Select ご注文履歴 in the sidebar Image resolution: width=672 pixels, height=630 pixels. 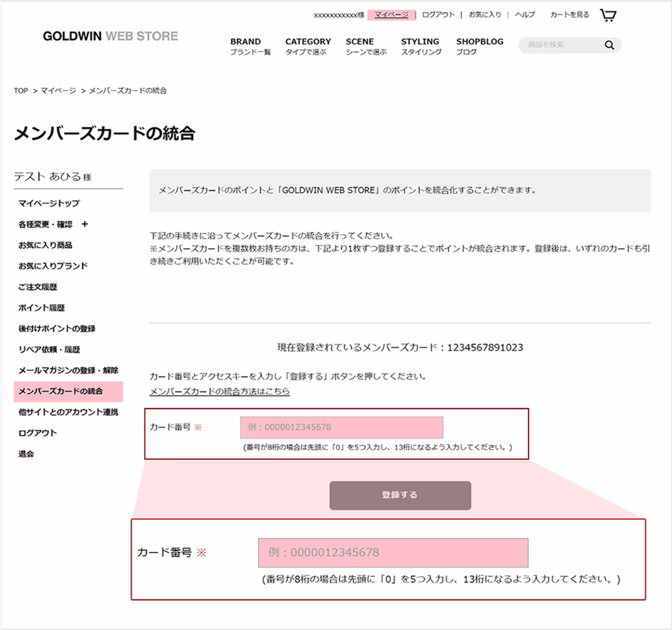coord(38,287)
